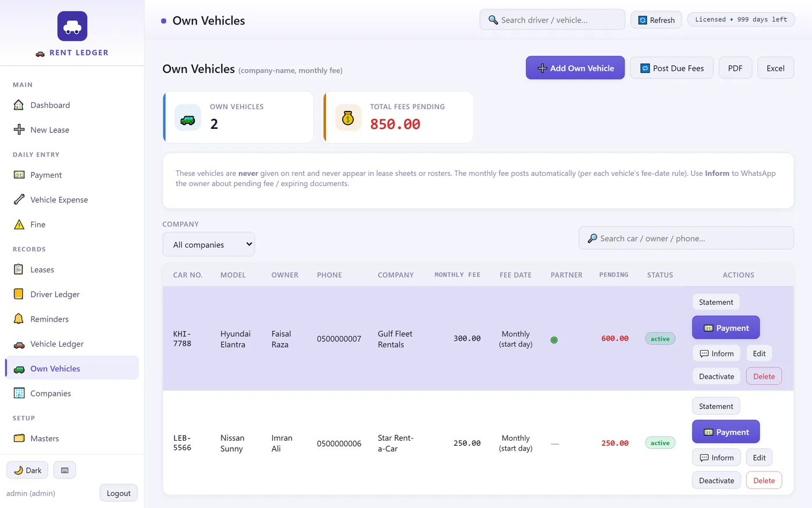Click Add Own Vehicle button
The image size is (812, 508).
click(x=575, y=68)
